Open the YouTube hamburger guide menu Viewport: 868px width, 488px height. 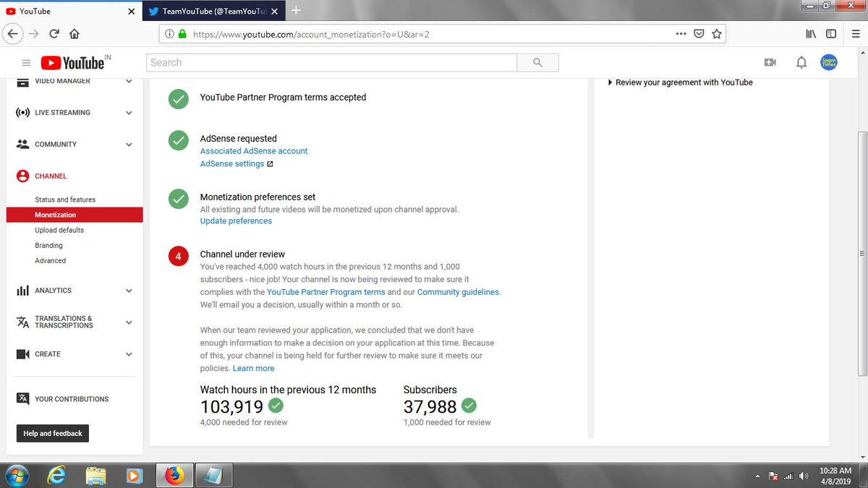[x=27, y=63]
